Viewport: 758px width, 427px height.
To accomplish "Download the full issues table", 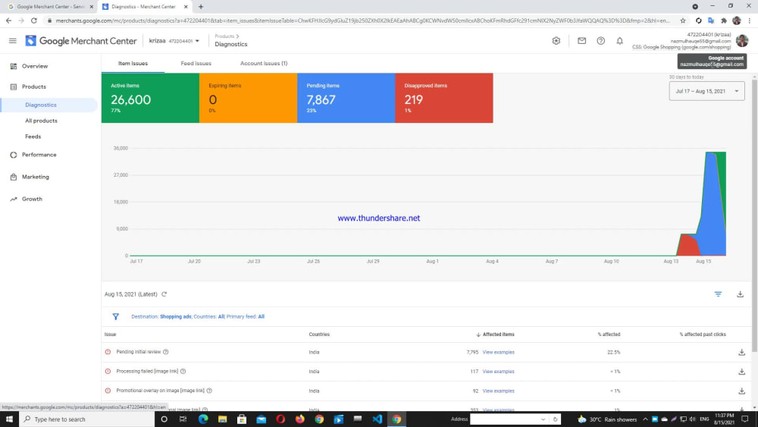I will tap(740, 294).
